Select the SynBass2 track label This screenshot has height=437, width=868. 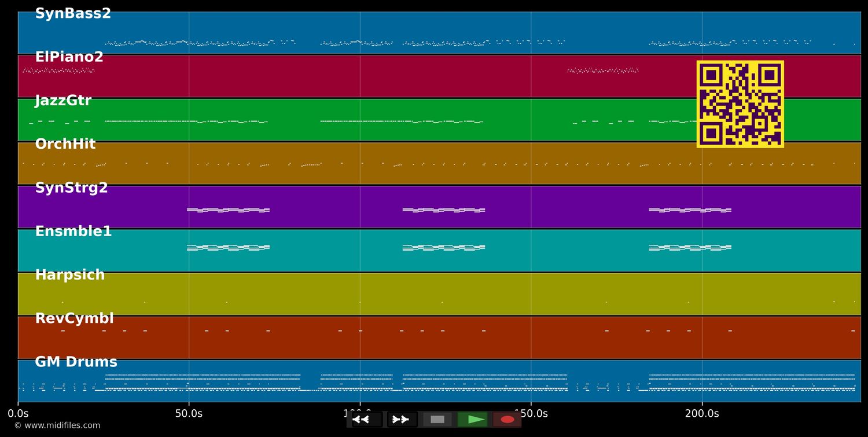click(x=73, y=14)
